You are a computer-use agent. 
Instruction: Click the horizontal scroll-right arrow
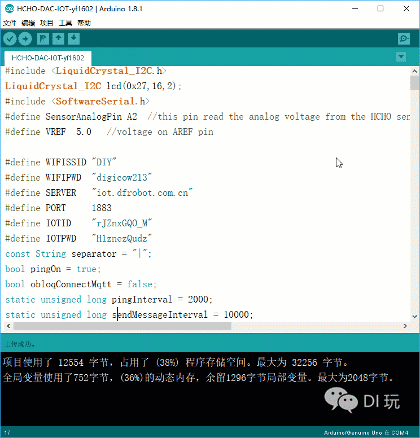click(x=405, y=326)
